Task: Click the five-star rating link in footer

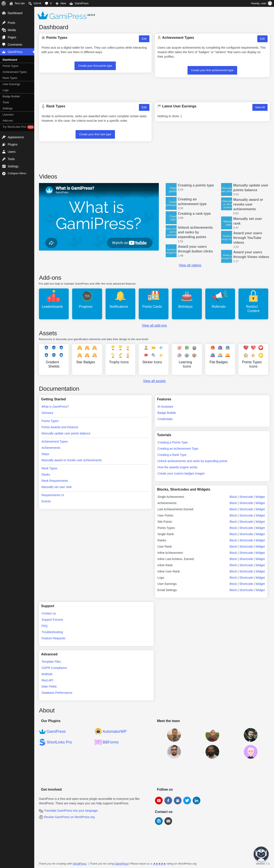Action: click(159, 864)
